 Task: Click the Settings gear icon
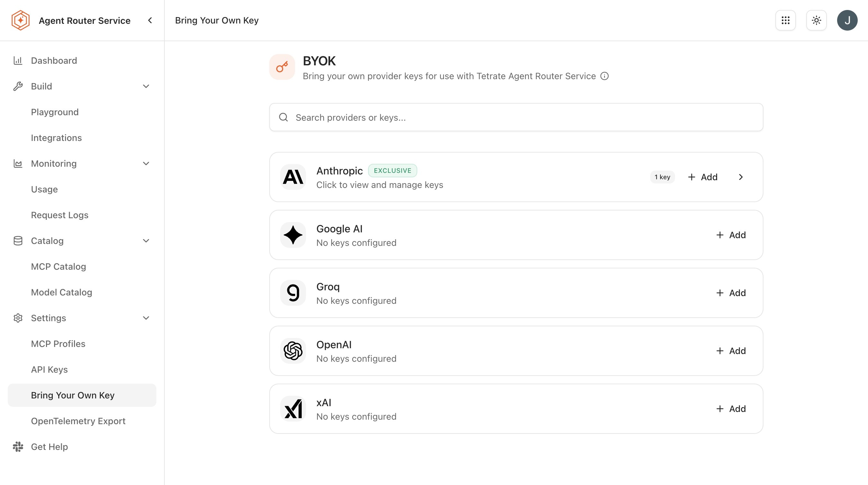point(18,318)
